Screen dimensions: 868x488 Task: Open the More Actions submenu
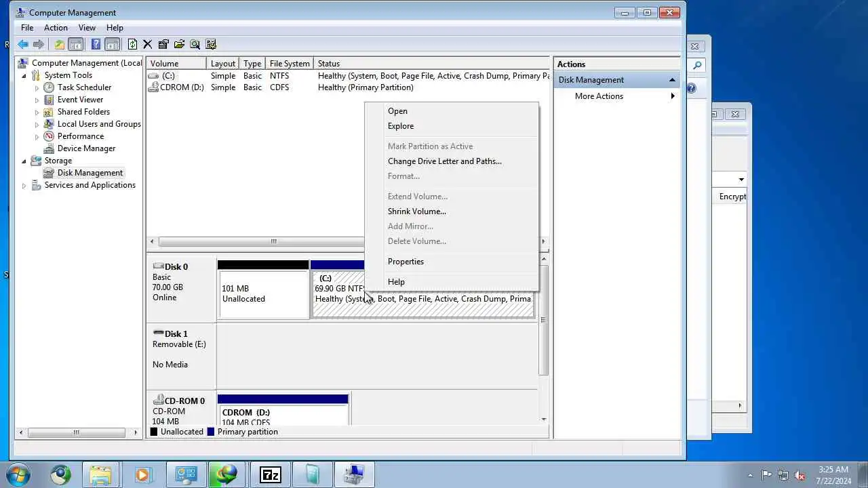tap(617, 96)
